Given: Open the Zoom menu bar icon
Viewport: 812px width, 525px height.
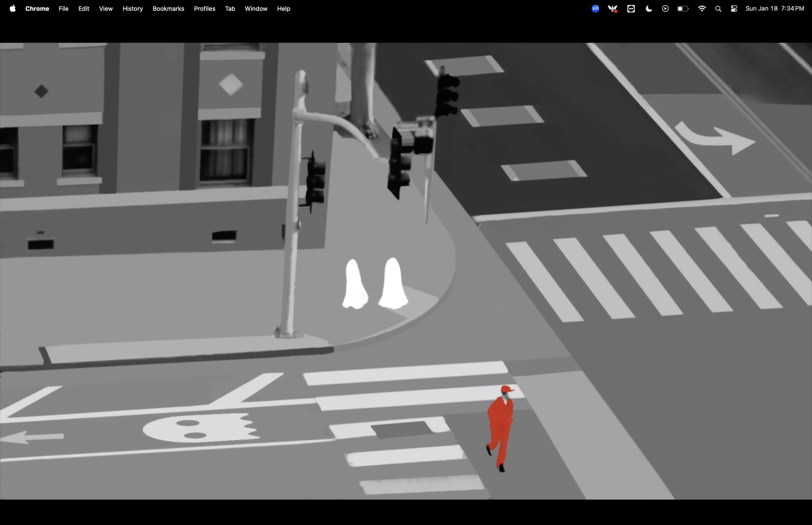Looking at the screenshot, I should pos(595,9).
